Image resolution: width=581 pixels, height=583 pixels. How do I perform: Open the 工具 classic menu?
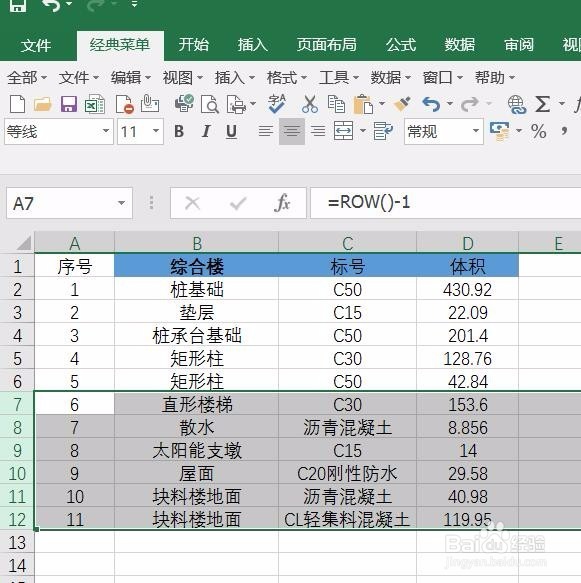click(339, 78)
